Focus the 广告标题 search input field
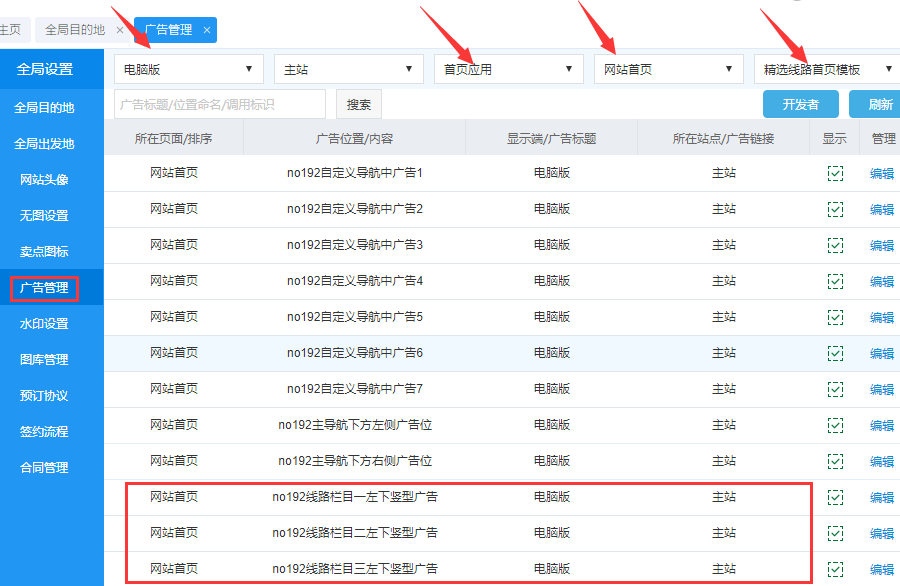The height and width of the screenshot is (586, 900). [220, 104]
